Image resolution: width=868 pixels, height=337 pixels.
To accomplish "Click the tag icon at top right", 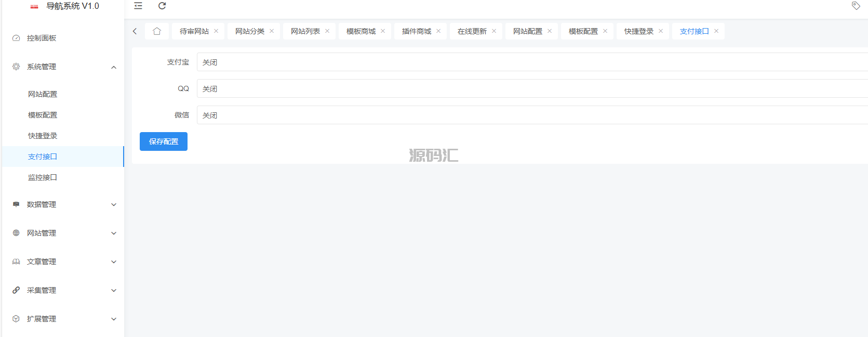I will (x=856, y=6).
